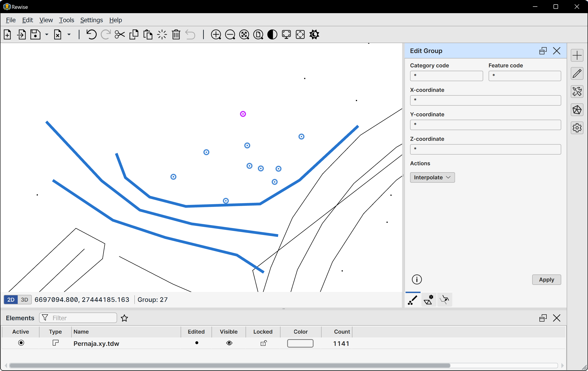Click the Zoom Out magnifier icon
588x371 pixels.
[230, 35]
